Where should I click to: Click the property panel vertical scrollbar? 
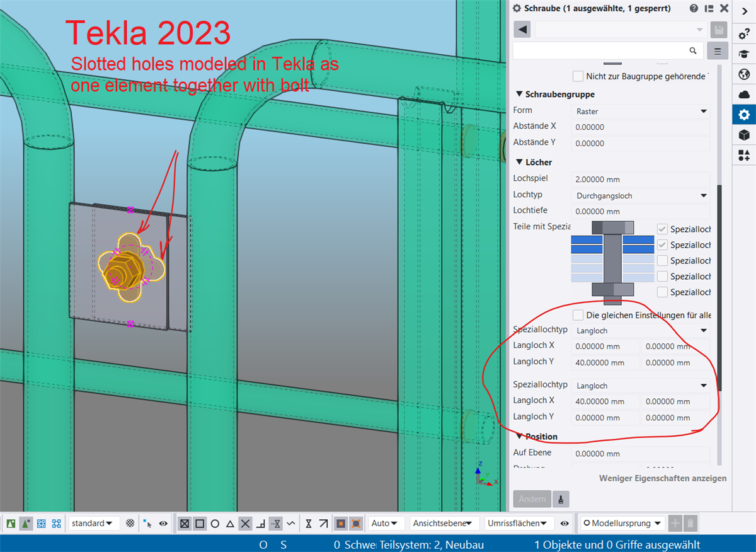719,289
